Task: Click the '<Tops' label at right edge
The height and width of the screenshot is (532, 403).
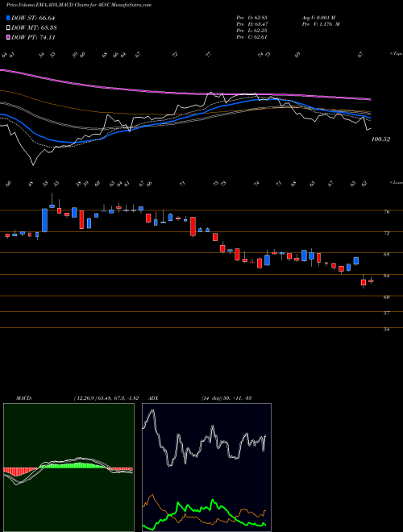Action: [397, 54]
